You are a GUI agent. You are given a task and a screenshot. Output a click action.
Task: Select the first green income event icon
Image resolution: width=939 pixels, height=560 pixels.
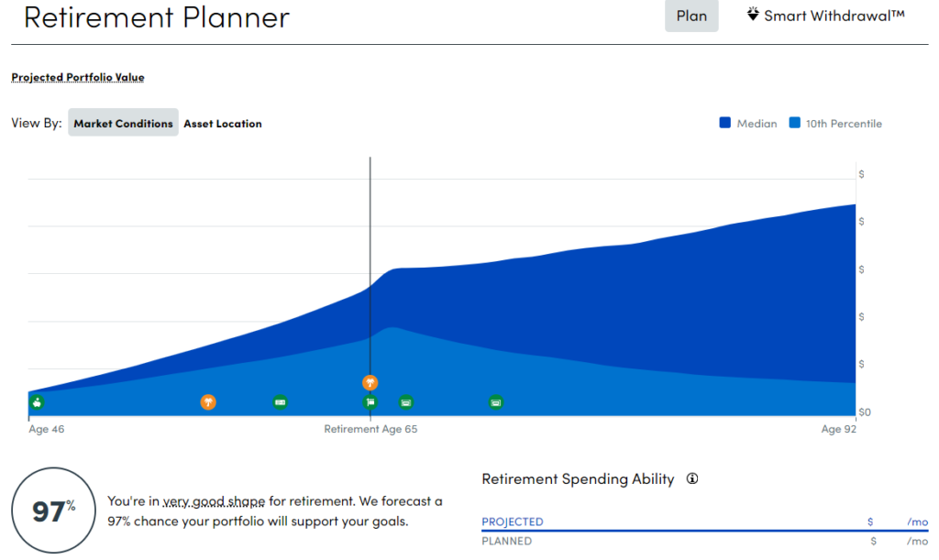click(x=280, y=401)
